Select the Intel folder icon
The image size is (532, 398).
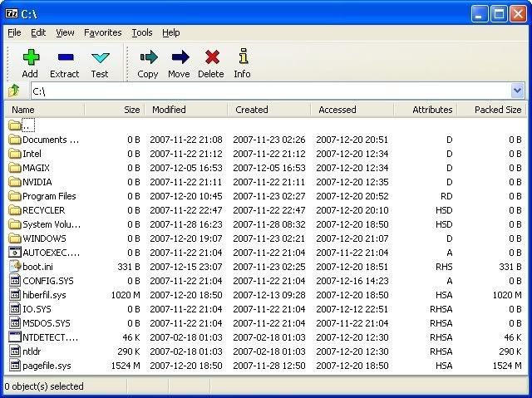[15, 154]
